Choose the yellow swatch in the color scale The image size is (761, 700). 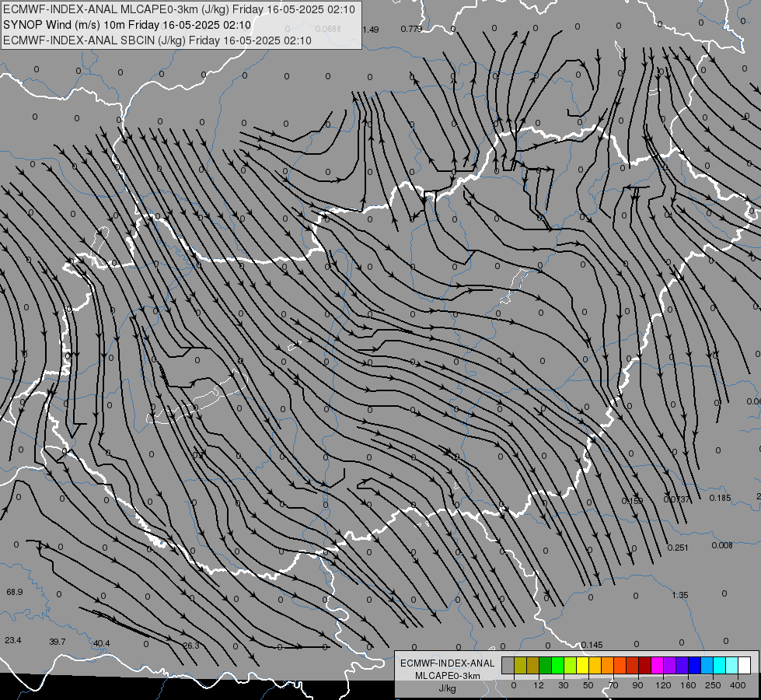tap(583, 665)
